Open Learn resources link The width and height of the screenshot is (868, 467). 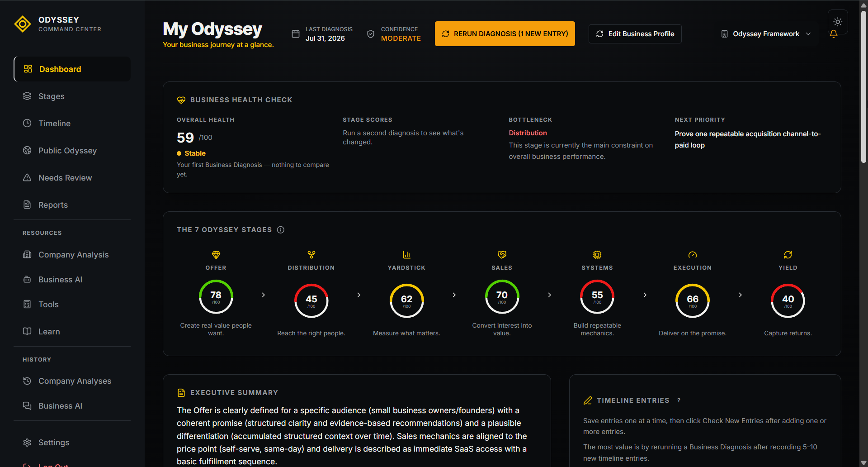click(72, 331)
